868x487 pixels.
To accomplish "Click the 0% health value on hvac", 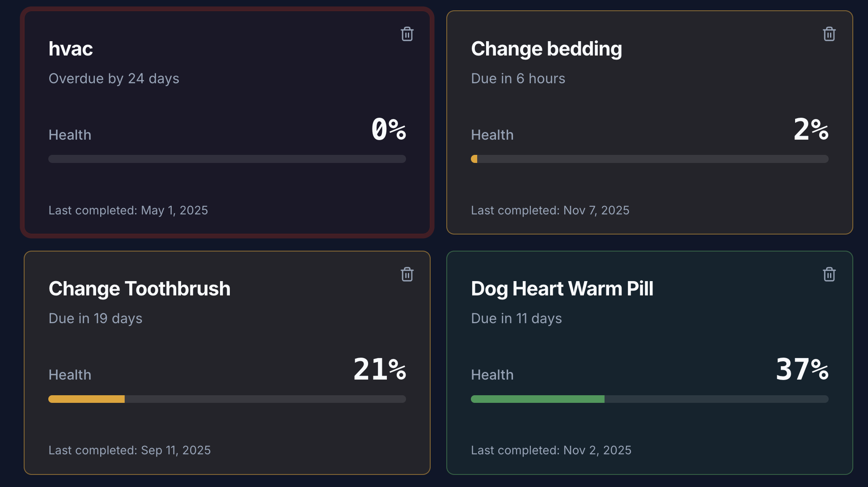I will coord(389,131).
